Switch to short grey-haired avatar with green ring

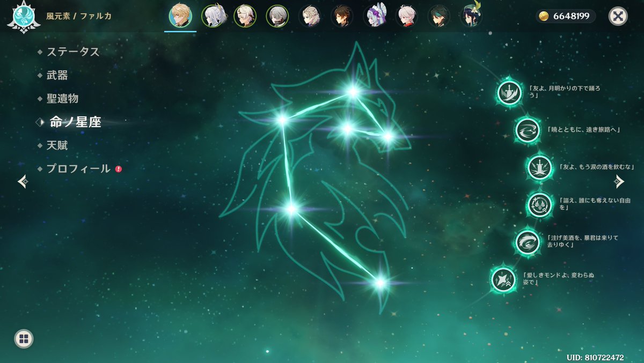pos(277,16)
